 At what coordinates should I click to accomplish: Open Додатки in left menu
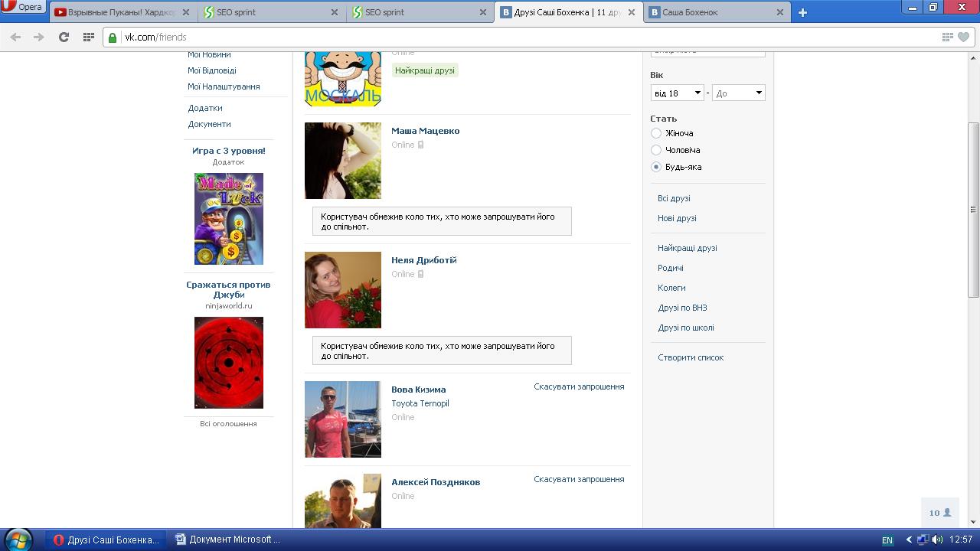pyautogui.click(x=205, y=108)
